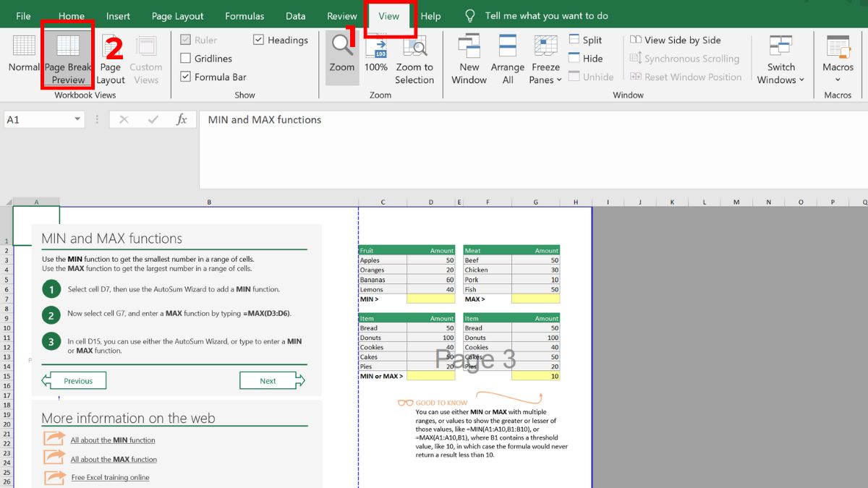This screenshot has height=488, width=868.
Task: Enable View Side by Side
Action: tap(676, 40)
